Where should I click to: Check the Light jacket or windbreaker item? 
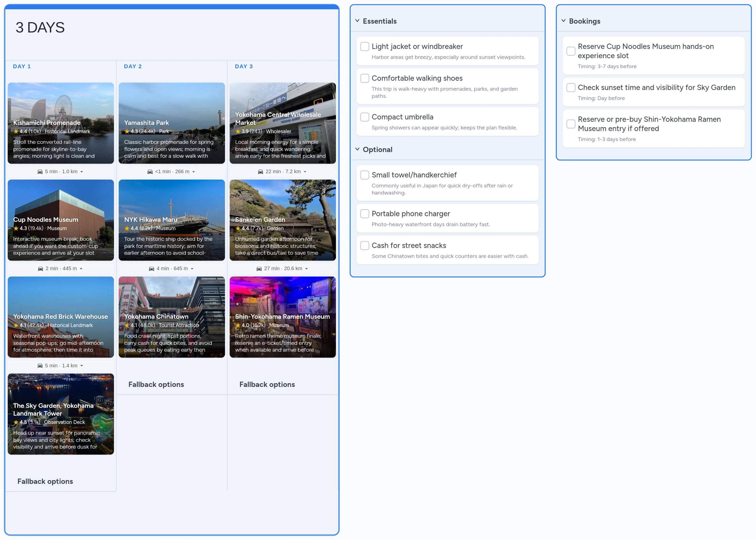(365, 47)
